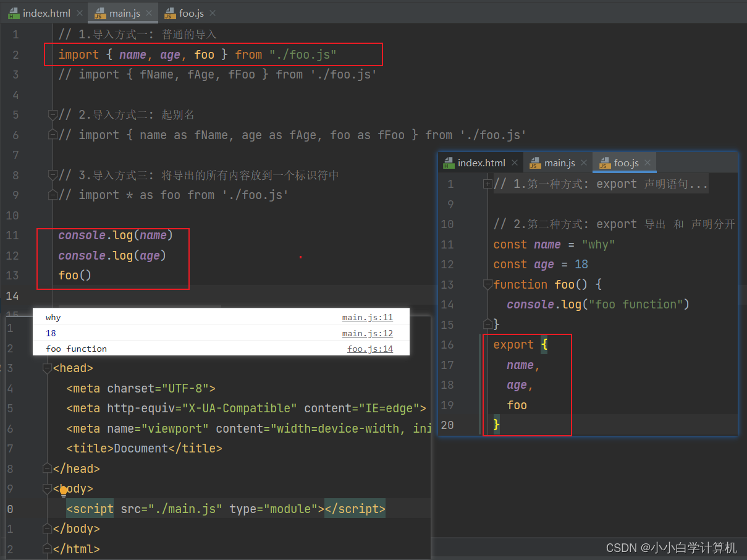
Task: Click comment '// 1.导入方式一: 普通的导入'
Action: pyautogui.click(x=137, y=34)
